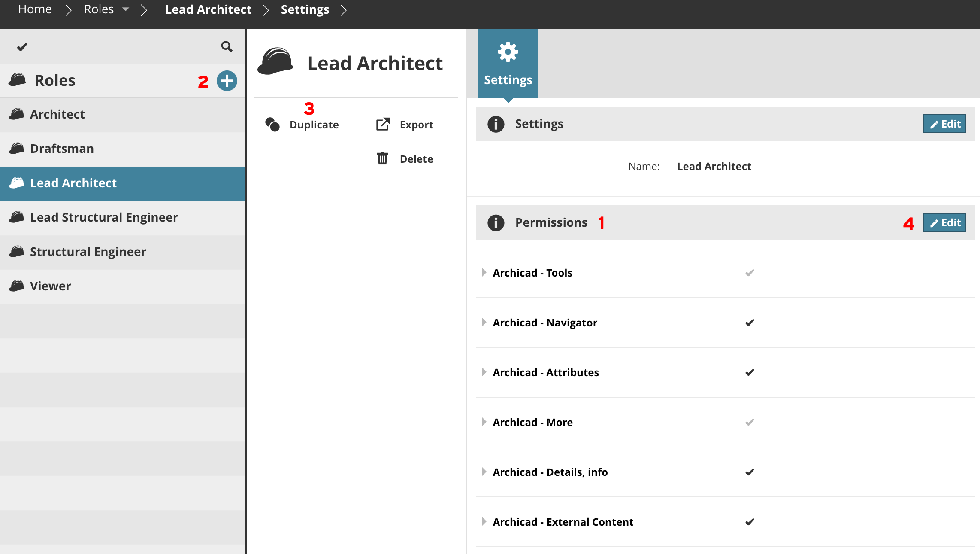Toggle the Archicad - Attributes permission checkmark
The width and height of the screenshot is (980, 554).
tap(750, 372)
